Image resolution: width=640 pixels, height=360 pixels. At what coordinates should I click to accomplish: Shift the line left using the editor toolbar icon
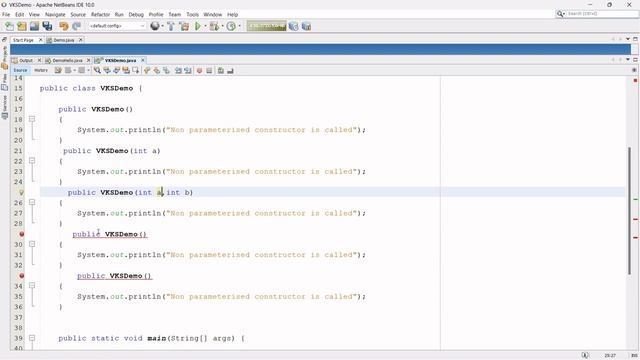(x=178, y=71)
